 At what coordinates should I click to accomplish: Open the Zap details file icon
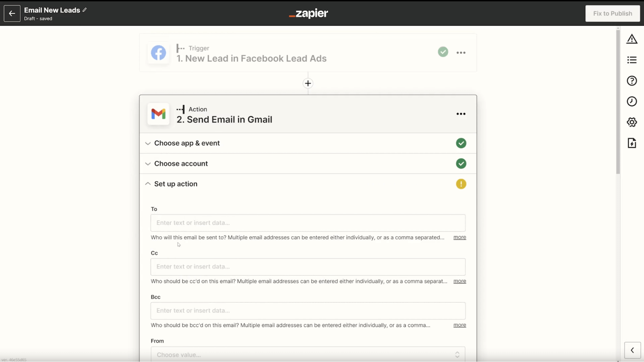click(631, 143)
